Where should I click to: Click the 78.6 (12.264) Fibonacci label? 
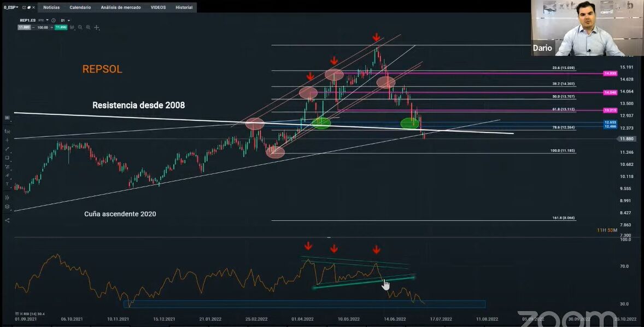(x=564, y=128)
